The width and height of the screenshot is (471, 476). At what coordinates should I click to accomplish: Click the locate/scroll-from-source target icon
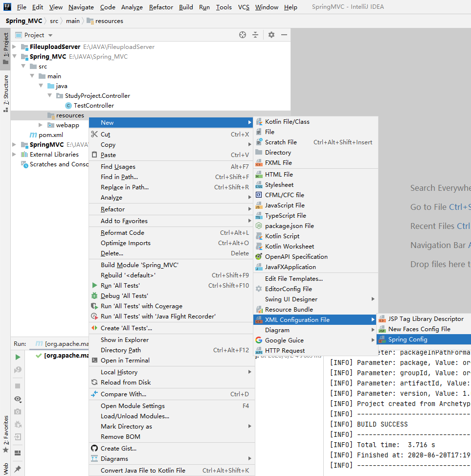pyautogui.click(x=242, y=35)
